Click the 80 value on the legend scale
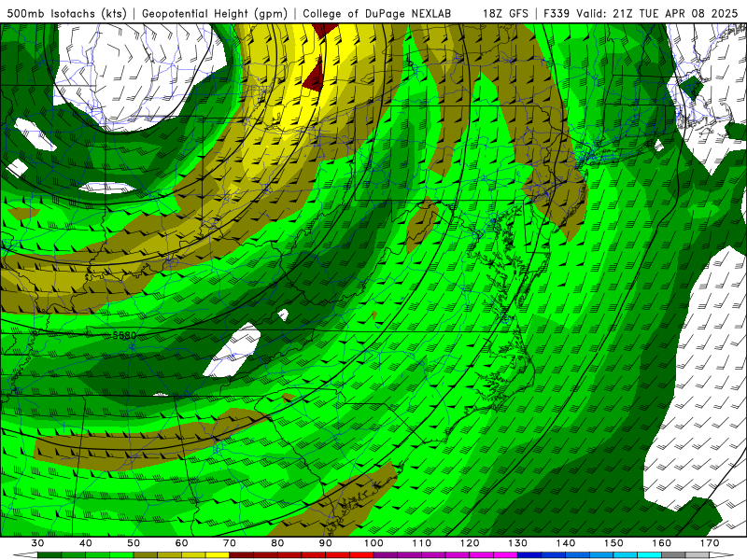This screenshot has width=747, height=560. coord(277,543)
